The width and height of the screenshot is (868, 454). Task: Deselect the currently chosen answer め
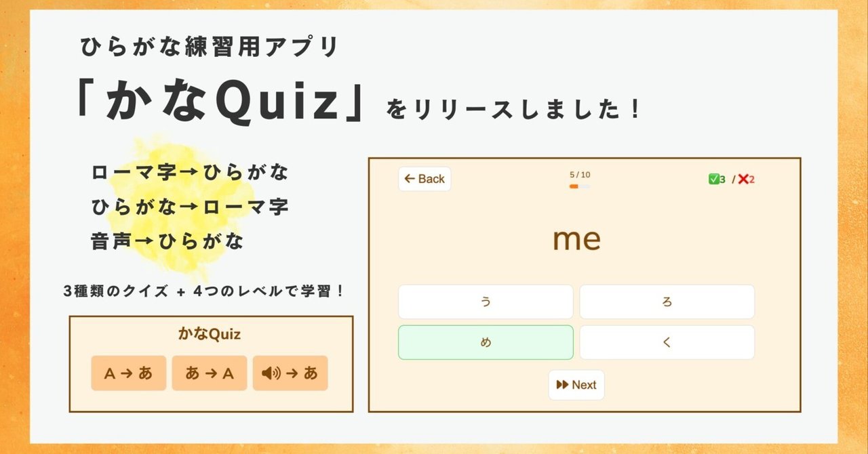[x=486, y=342]
